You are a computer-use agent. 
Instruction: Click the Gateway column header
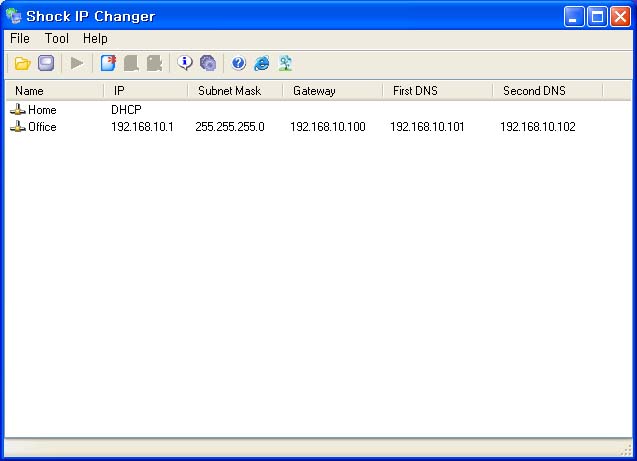click(x=331, y=91)
